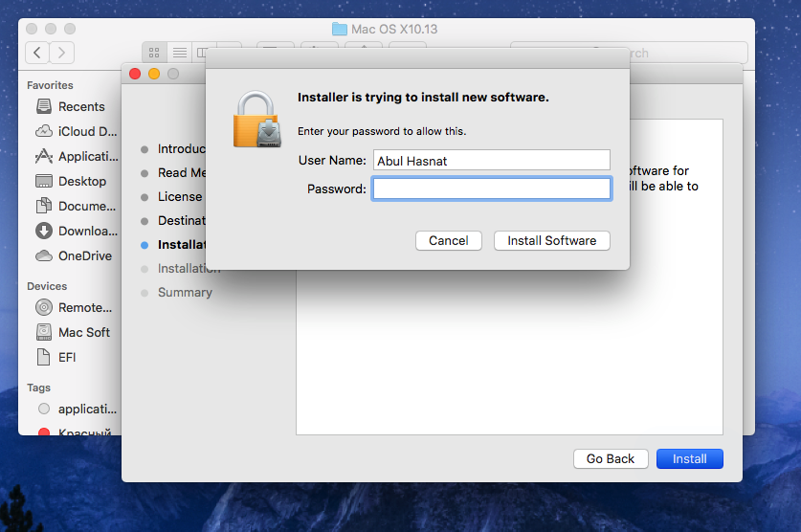Open Documents in Finder sidebar

click(76, 207)
